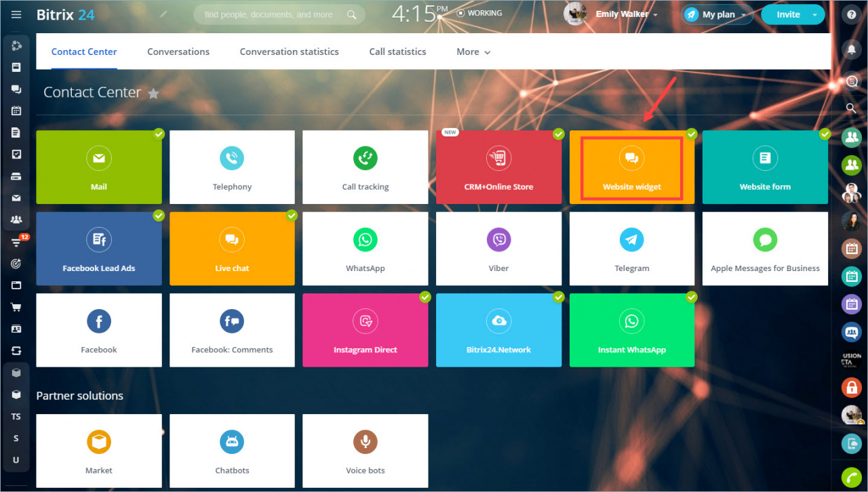The width and height of the screenshot is (868, 492).
Task: Open the Call tracking tile
Action: point(366,167)
